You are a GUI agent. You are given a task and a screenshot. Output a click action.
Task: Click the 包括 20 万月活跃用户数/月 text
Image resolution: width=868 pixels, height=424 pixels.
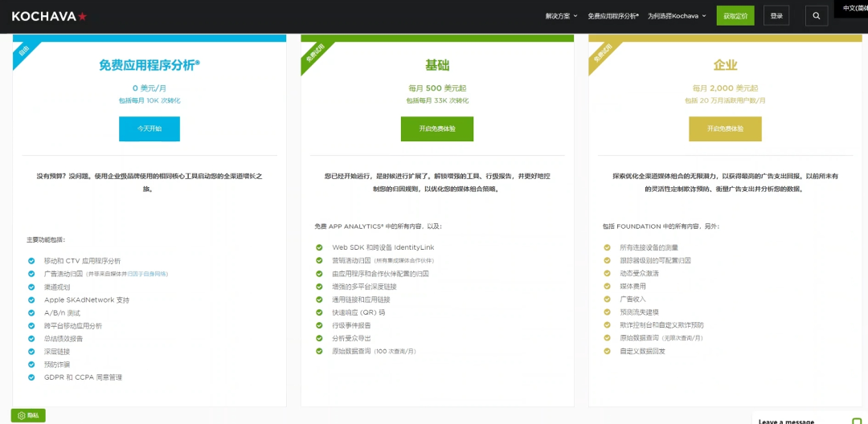725,100
